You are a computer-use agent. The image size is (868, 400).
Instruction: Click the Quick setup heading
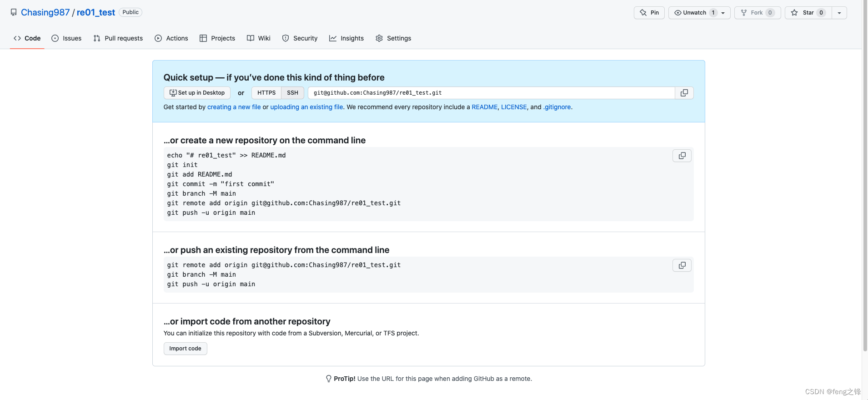[x=274, y=77]
